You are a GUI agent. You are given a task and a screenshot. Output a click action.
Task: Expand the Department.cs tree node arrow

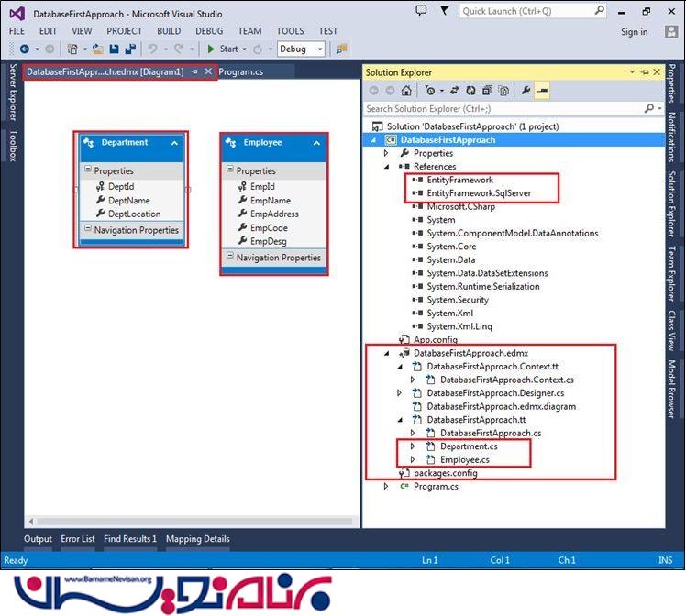(413, 446)
